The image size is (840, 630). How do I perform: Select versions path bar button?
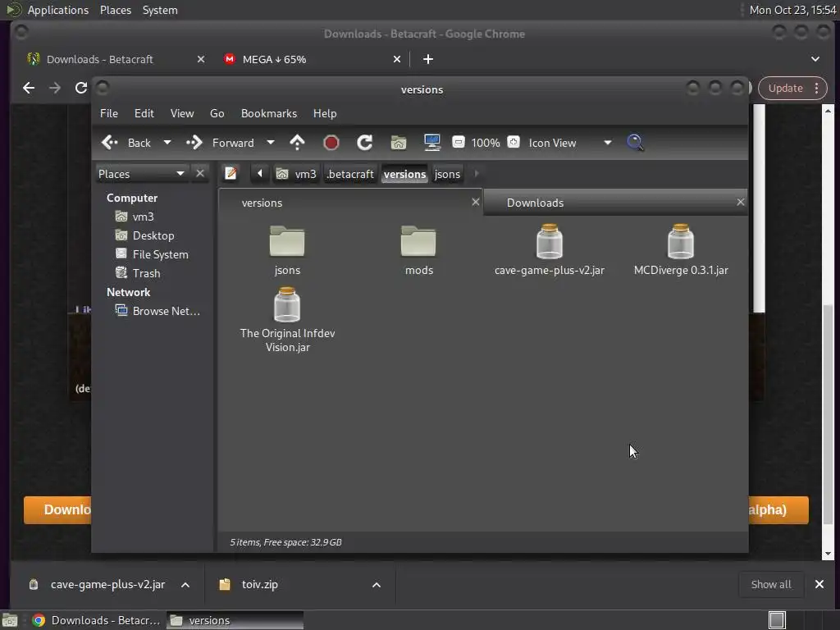click(x=405, y=174)
